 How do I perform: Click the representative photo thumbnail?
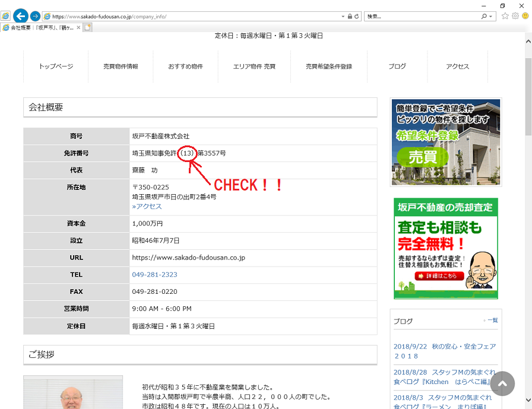tap(73, 392)
